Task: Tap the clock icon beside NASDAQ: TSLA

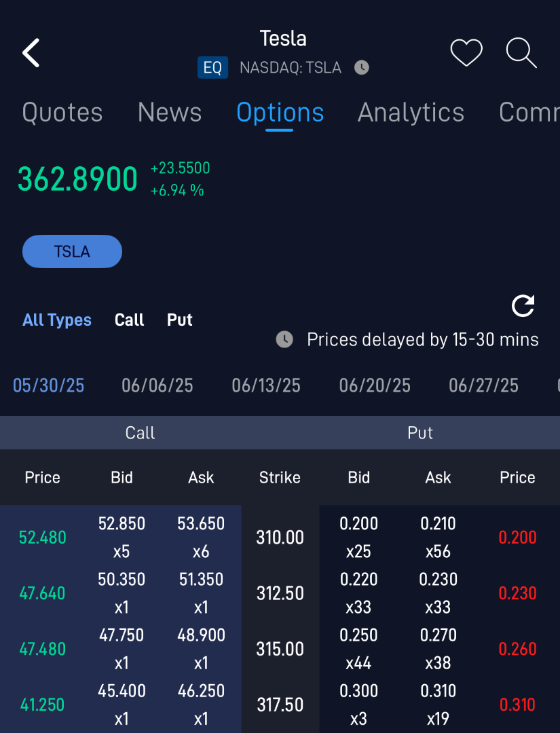Action: click(362, 68)
